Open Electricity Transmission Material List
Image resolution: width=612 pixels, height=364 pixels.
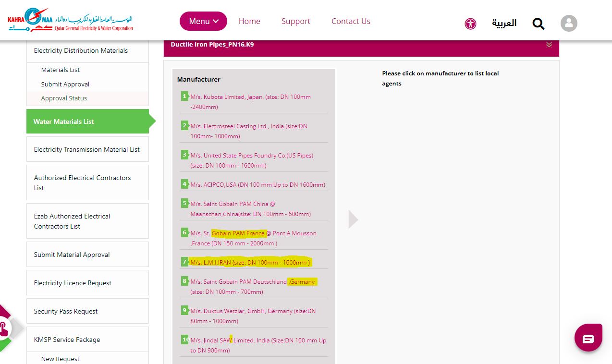tap(87, 149)
